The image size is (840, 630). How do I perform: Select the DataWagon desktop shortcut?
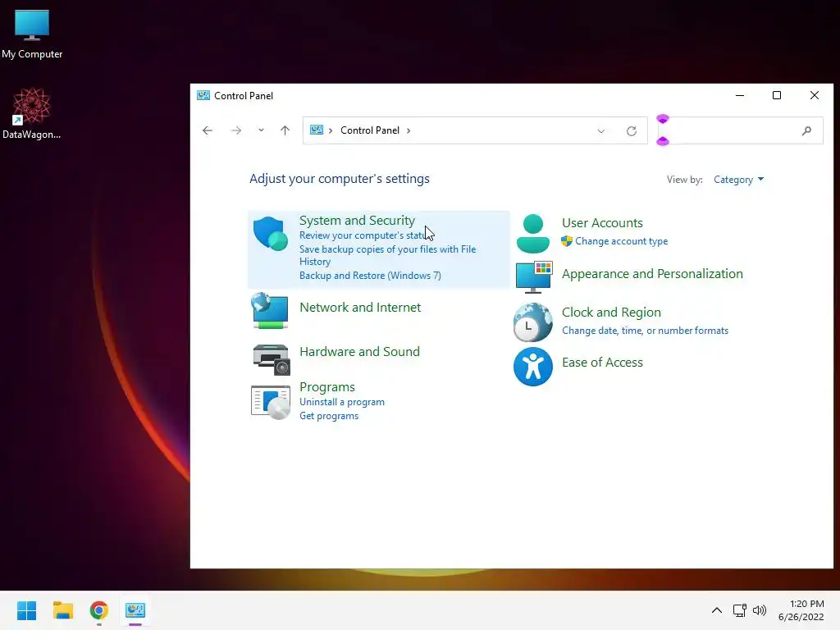32,113
